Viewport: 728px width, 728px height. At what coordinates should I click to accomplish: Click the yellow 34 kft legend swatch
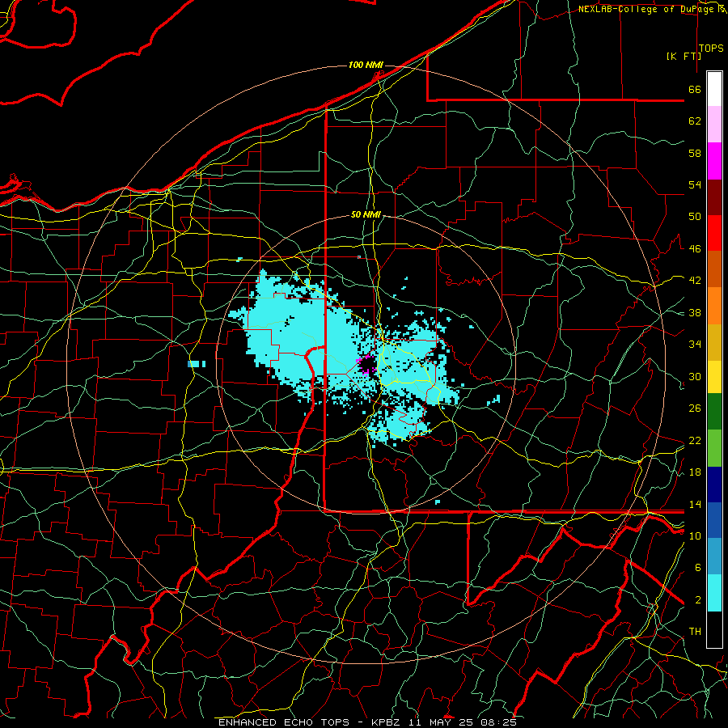714,377
